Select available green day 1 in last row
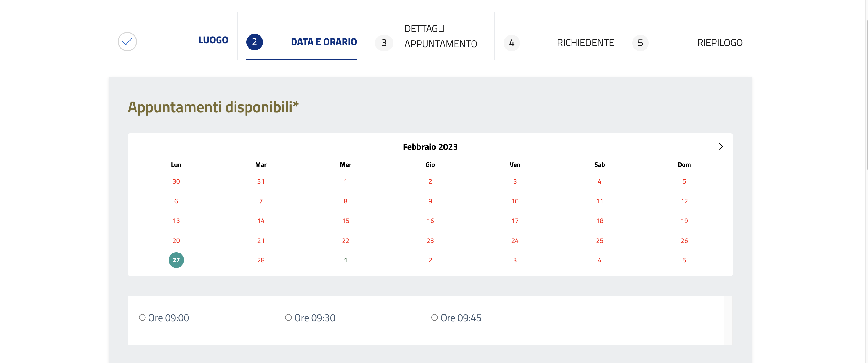 click(x=345, y=260)
